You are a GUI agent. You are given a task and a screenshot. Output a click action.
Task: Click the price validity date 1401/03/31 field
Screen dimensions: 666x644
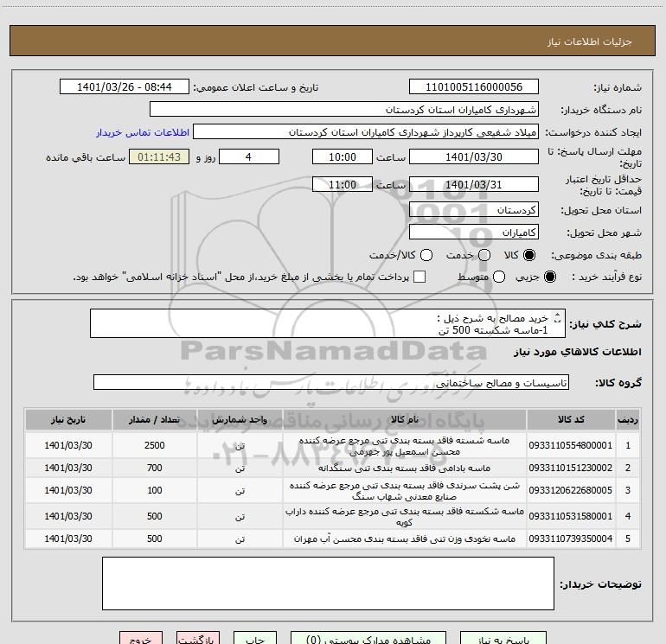click(x=474, y=184)
